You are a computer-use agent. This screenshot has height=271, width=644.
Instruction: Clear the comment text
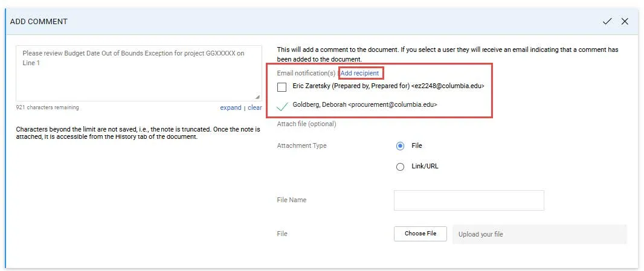(x=255, y=107)
